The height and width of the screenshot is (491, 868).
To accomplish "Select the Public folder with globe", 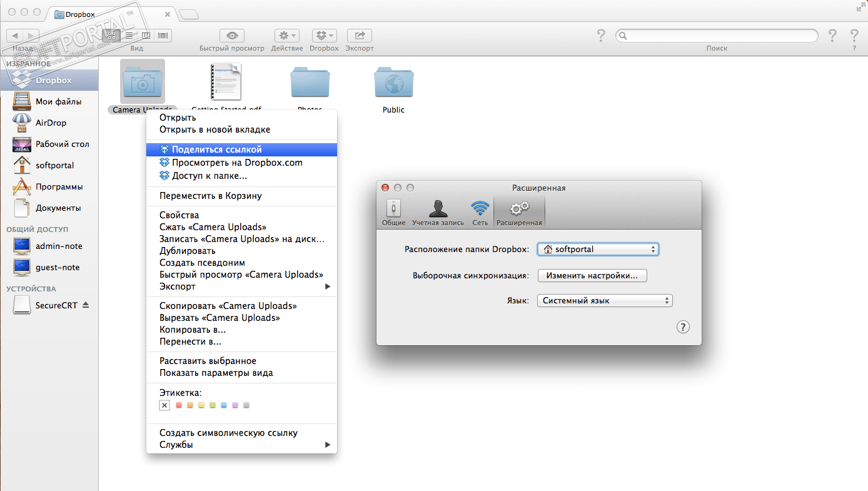I will (x=394, y=82).
